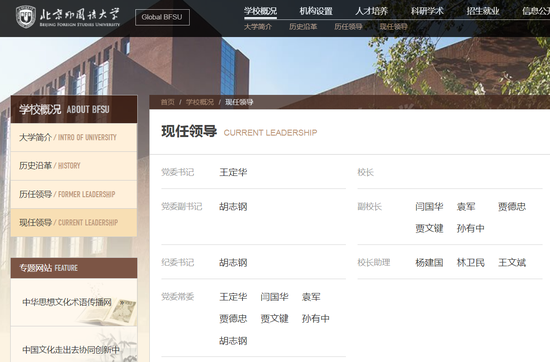Click 贾文键 in 党委常委 list
The height and width of the screenshot is (362, 550).
(x=275, y=319)
